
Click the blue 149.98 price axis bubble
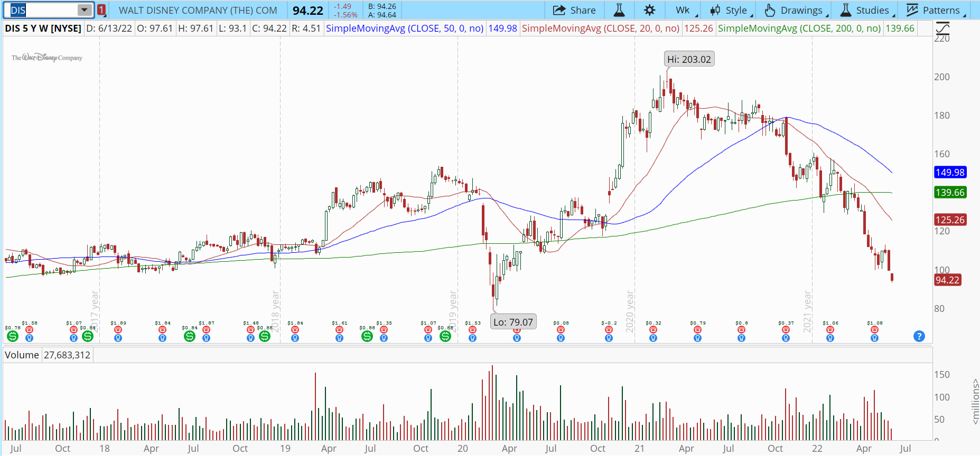click(950, 172)
